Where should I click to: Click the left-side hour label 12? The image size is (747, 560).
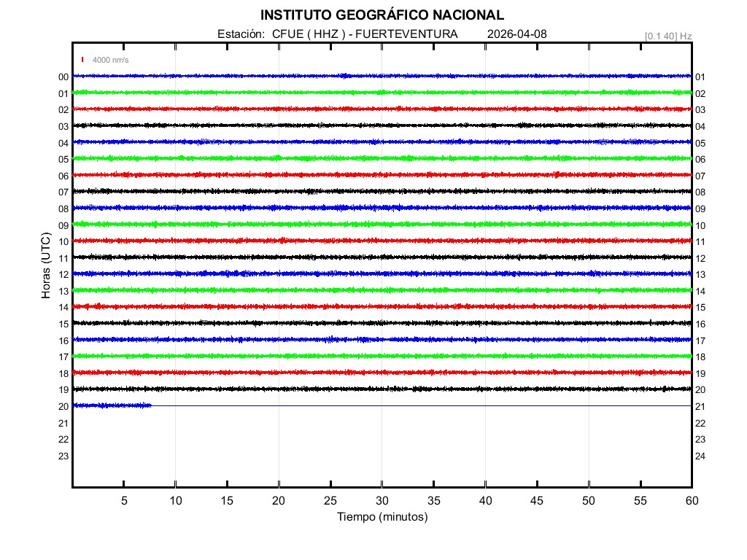pos(63,275)
